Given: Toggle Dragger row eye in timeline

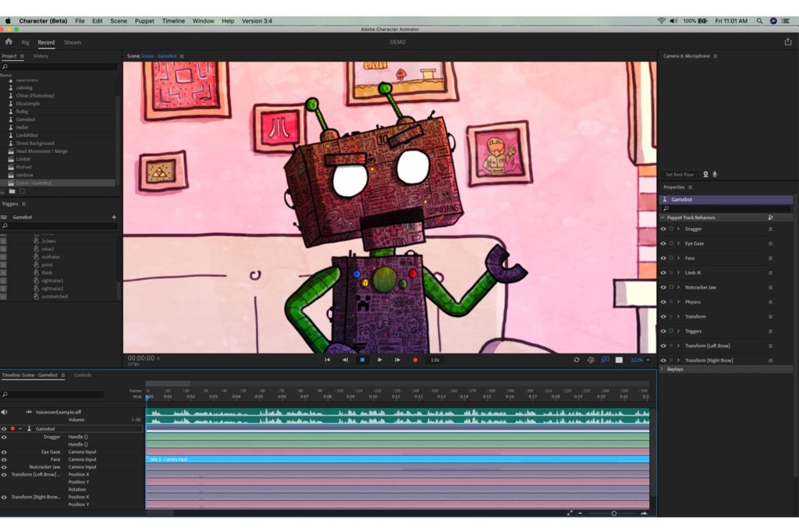Looking at the screenshot, I should (x=4, y=437).
